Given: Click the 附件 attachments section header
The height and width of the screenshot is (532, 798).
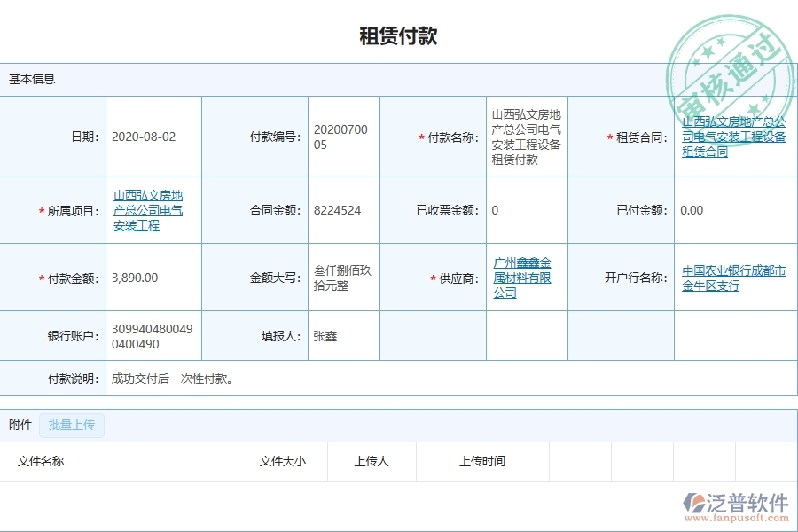Looking at the screenshot, I should [x=17, y=426].
